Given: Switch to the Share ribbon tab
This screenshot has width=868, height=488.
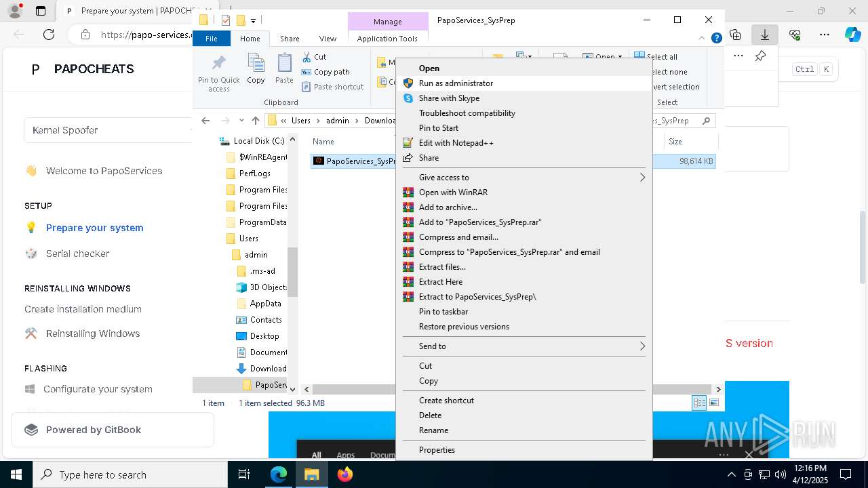Looking at the screenshot, I should (290, 39).
